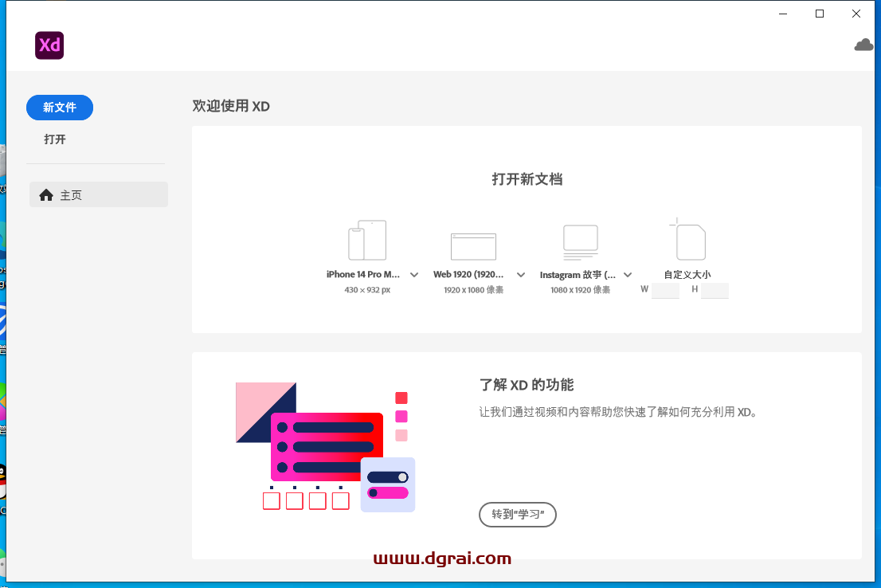Click 打开 in the sidebar

click(x=55, y=139)
